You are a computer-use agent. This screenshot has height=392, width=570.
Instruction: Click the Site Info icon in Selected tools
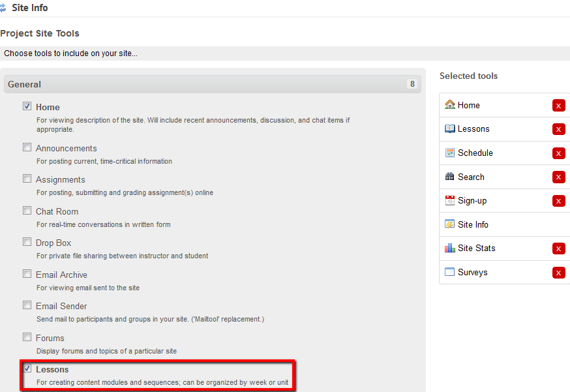pos(449,224)
